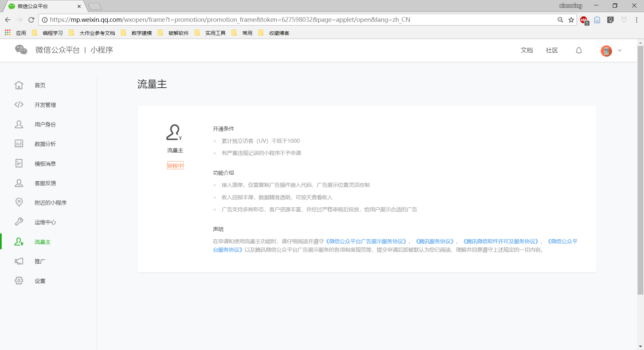Viewport: 644px width, 350px height.
Task: Click the scrollbar down arrow
Action: (640, 346)
